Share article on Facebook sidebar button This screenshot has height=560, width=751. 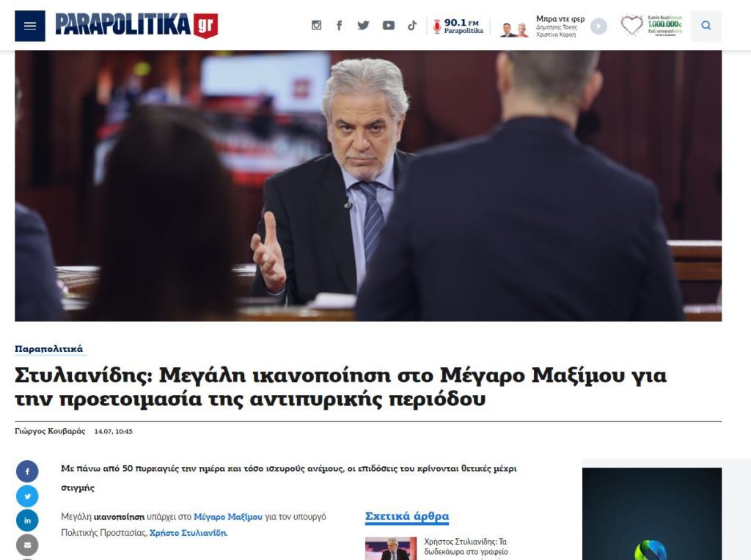click(27, 471)
